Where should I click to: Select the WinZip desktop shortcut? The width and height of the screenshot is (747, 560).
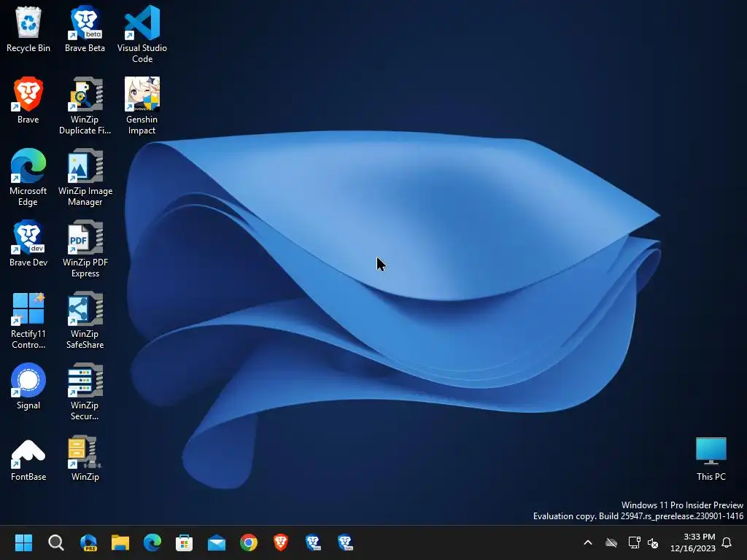[x=85, y=458]
